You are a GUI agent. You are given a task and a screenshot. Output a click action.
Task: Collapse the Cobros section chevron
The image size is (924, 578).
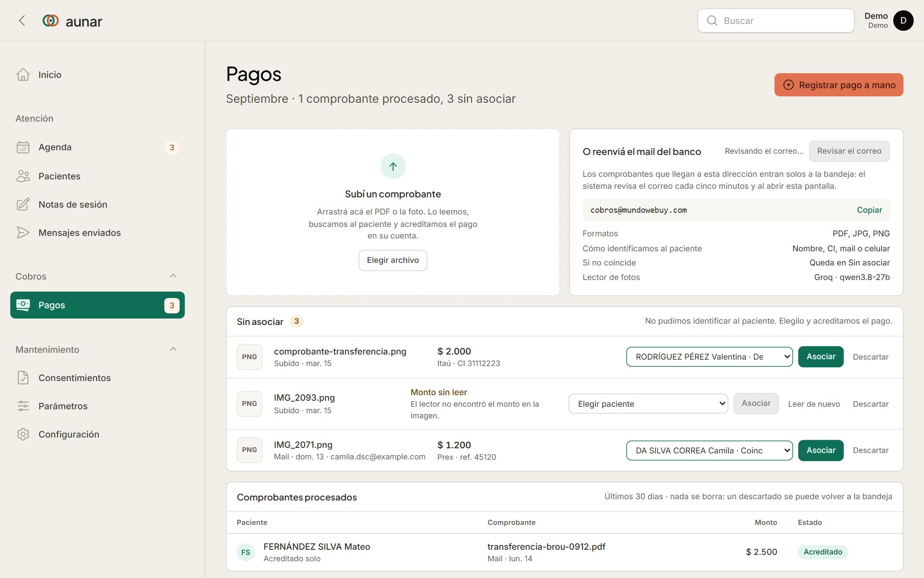pos(173,276)
